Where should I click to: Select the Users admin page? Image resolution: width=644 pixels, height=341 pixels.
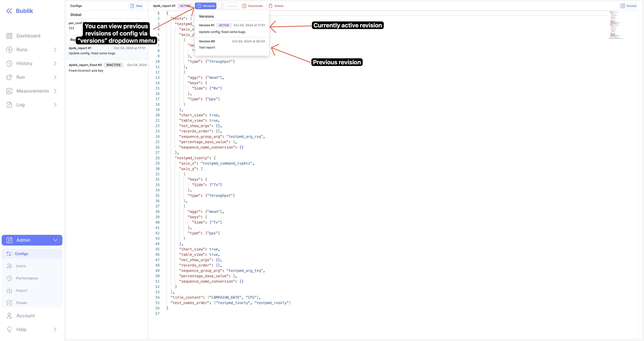pyautogui.click(x=21, y=266)
